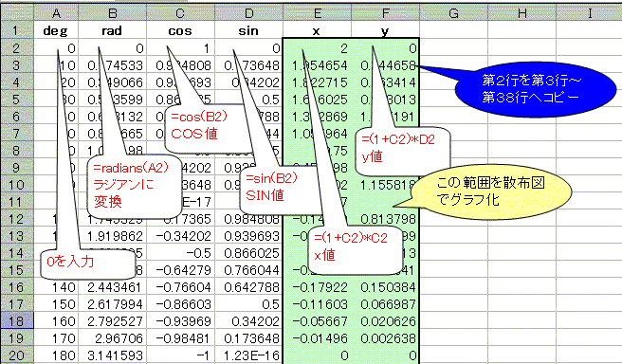Click cell C17 with value -0.86603

click(x=180, y=304)
